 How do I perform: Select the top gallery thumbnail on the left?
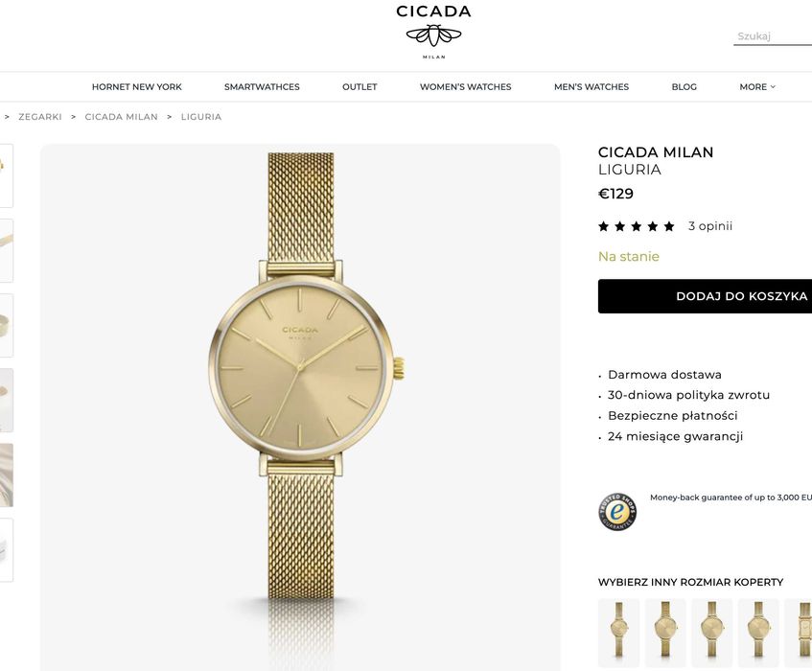coord(6,176)
